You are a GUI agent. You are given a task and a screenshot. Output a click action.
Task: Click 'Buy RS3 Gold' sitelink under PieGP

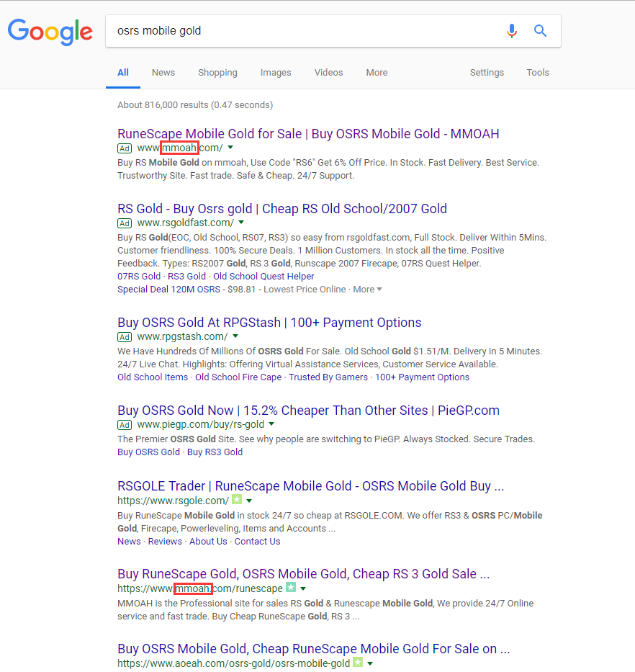[x=215, y=452]
